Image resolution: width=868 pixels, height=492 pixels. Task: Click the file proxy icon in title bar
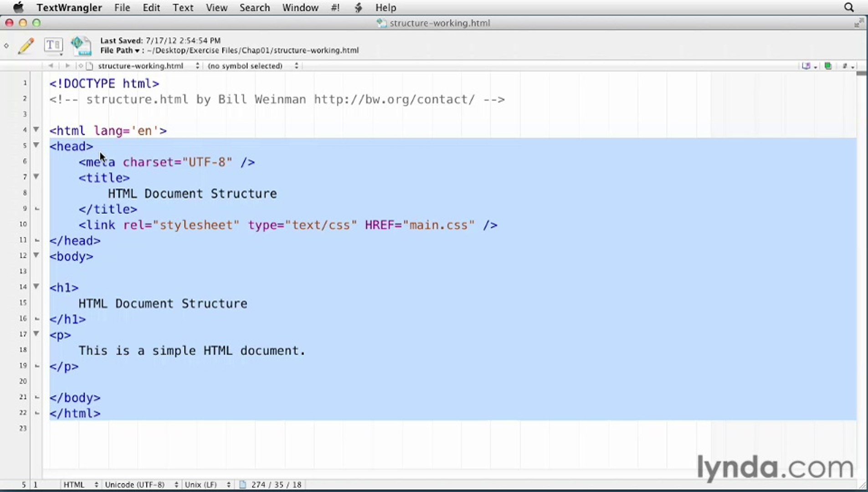pyautogui.click(x=381, y=23)
